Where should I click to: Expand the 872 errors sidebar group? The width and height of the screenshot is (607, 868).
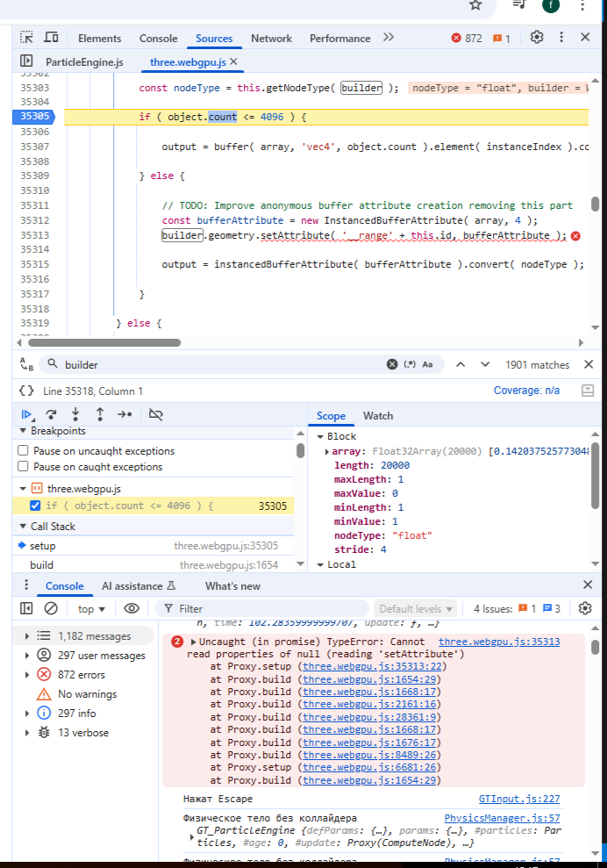click(27, 675)
